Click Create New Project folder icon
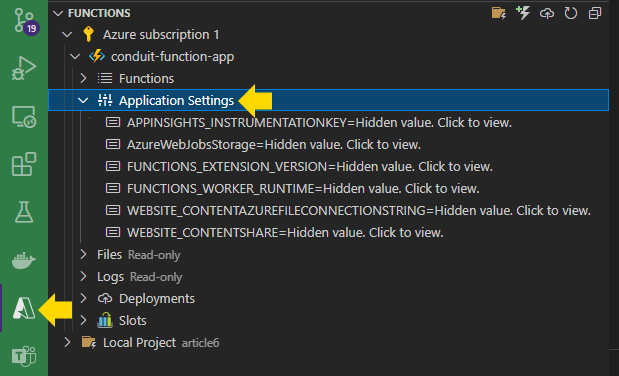 point(499,13)
